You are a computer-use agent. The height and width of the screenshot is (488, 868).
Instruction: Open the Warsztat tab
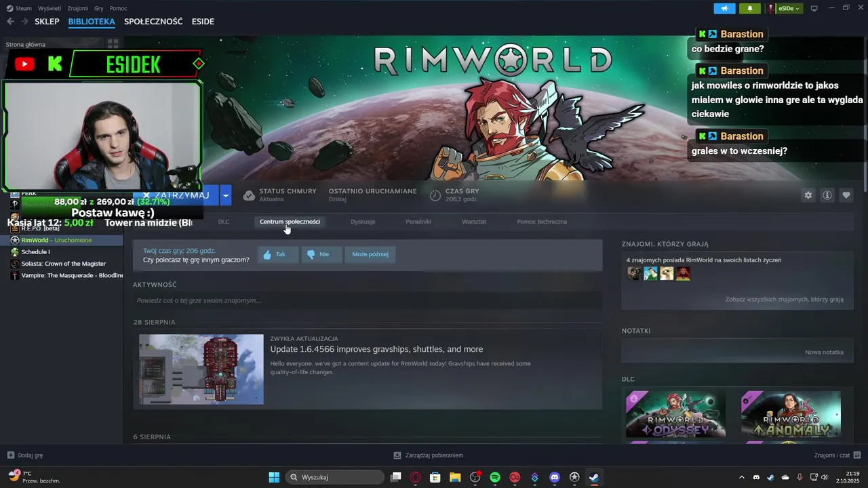tap(474, 222)
